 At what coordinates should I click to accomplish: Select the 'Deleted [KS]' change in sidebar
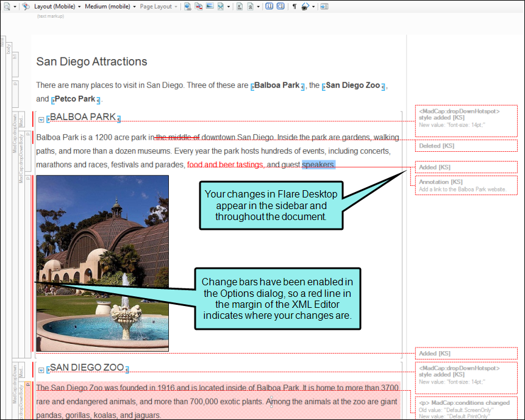(466, 146)
